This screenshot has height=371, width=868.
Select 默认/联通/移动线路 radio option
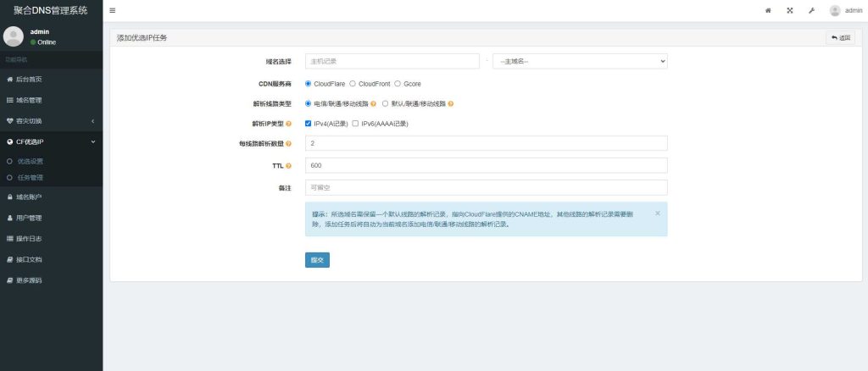pyautogui.click(x=386, y=103)
